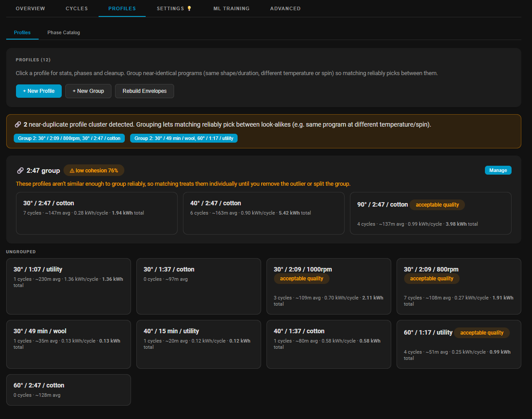Click the 'Click a profile for stats' description
The width and height of the screenshot is (532, 419).
click(226, 73)
